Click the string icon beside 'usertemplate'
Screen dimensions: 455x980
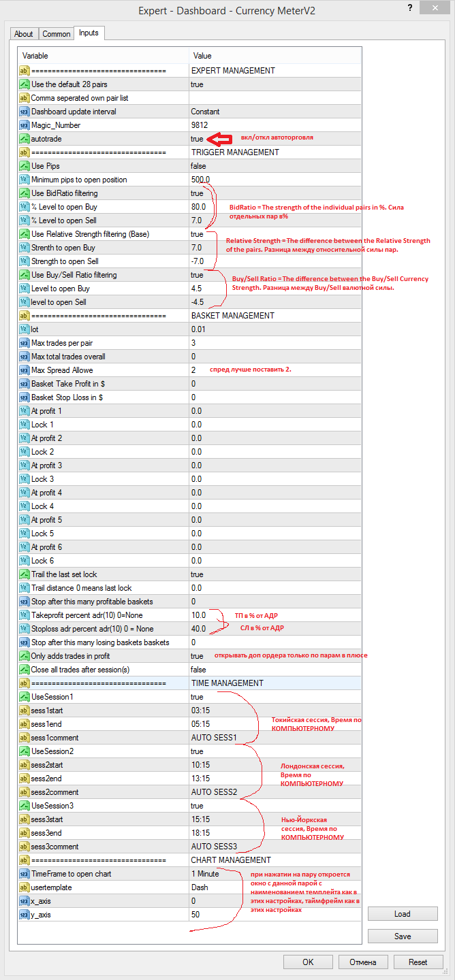[24, 887]
